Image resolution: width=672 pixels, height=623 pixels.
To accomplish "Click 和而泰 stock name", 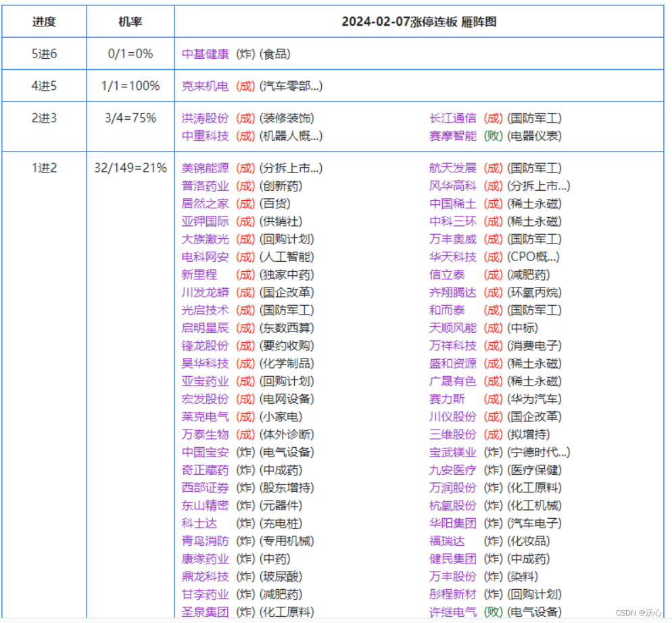I will point(447,310).
